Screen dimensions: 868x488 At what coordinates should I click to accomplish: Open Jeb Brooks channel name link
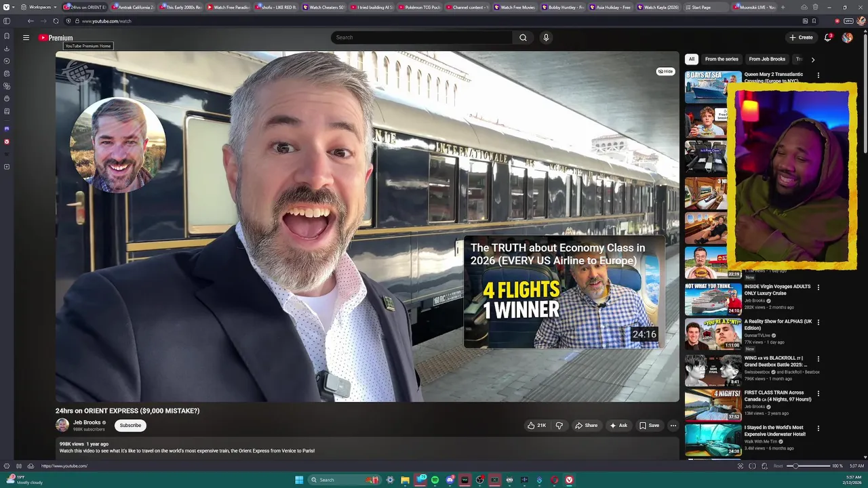(x=87, y=422)
